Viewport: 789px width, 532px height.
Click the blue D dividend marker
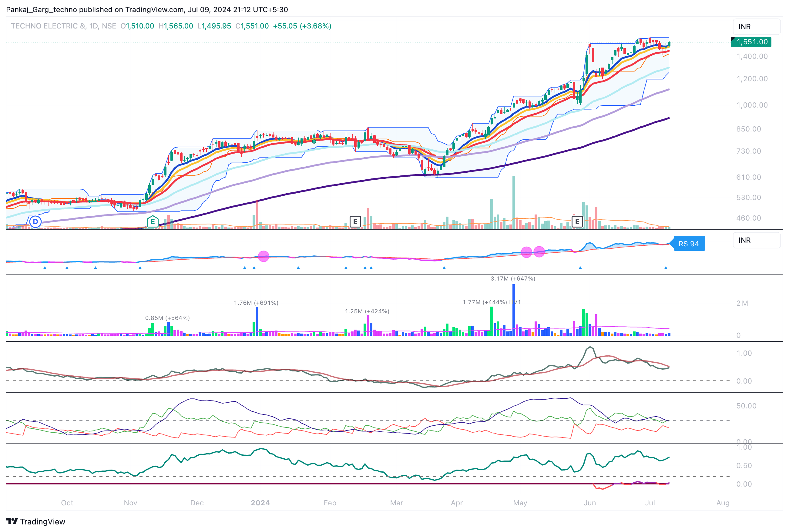pos(35,222)
